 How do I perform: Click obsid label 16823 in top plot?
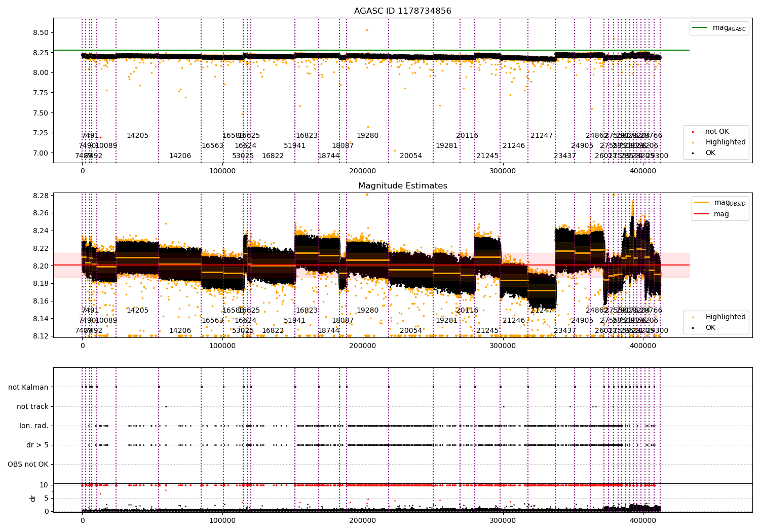click(307, 136)
